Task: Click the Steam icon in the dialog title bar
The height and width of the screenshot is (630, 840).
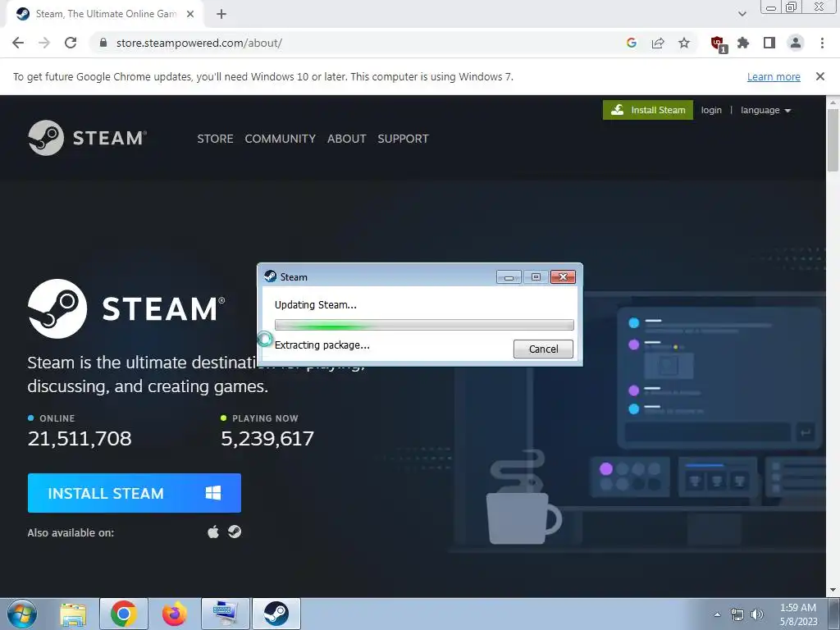Action: (x=271, y=276)
